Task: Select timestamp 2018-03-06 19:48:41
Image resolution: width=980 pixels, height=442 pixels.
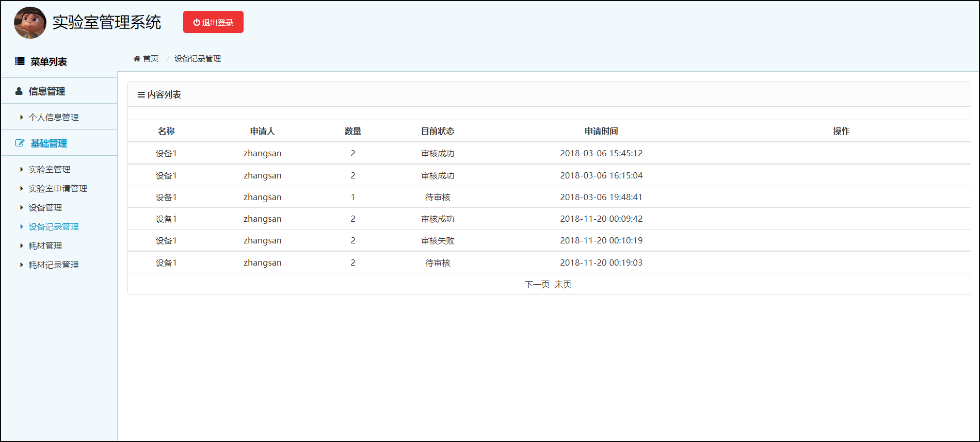Action: tap(601, 198)
